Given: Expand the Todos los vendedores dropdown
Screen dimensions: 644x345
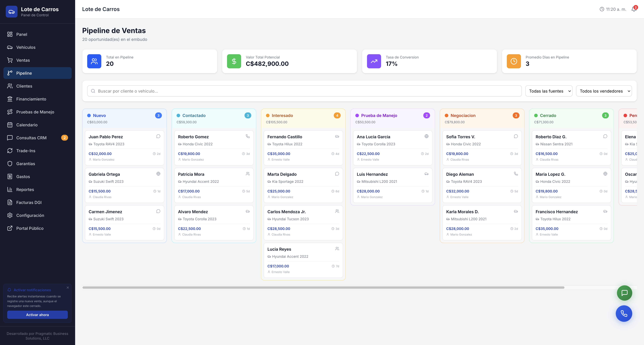Looking at the screenshot, I should 604,91.
